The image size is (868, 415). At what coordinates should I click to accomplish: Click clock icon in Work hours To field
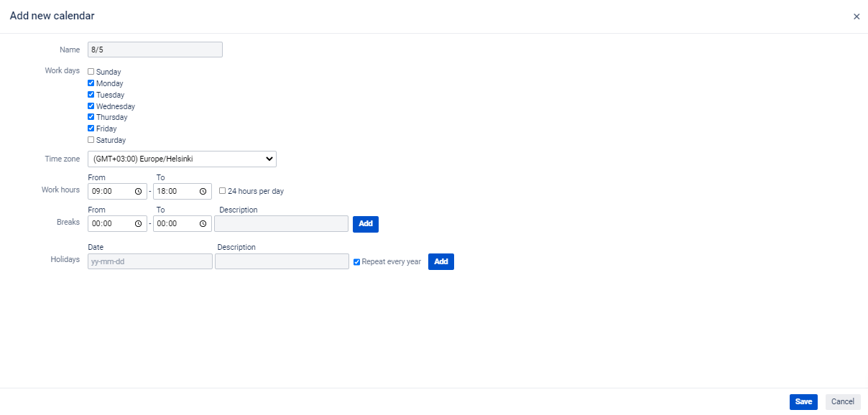(x=203, y=192)
